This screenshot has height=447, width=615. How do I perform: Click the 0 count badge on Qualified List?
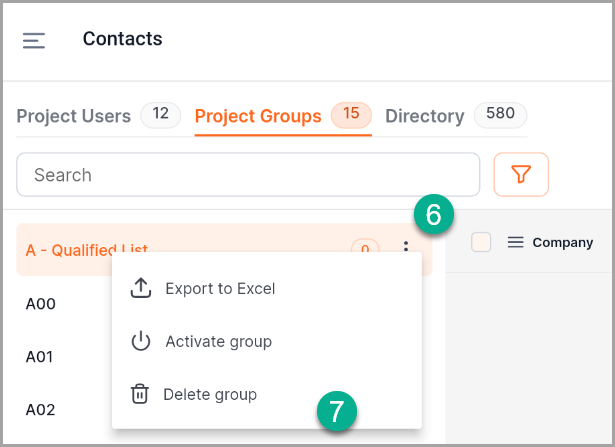coord(365,249)
